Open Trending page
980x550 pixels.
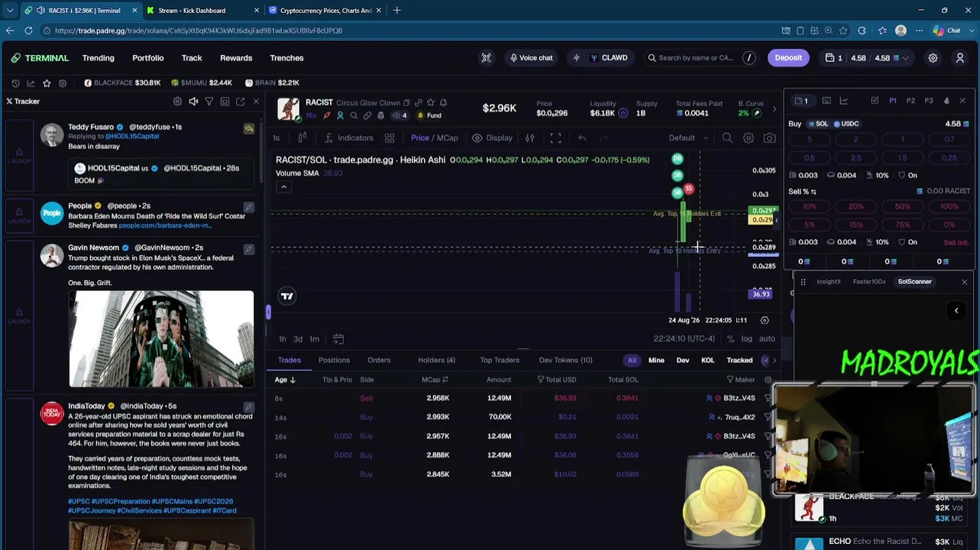(99, 58)
